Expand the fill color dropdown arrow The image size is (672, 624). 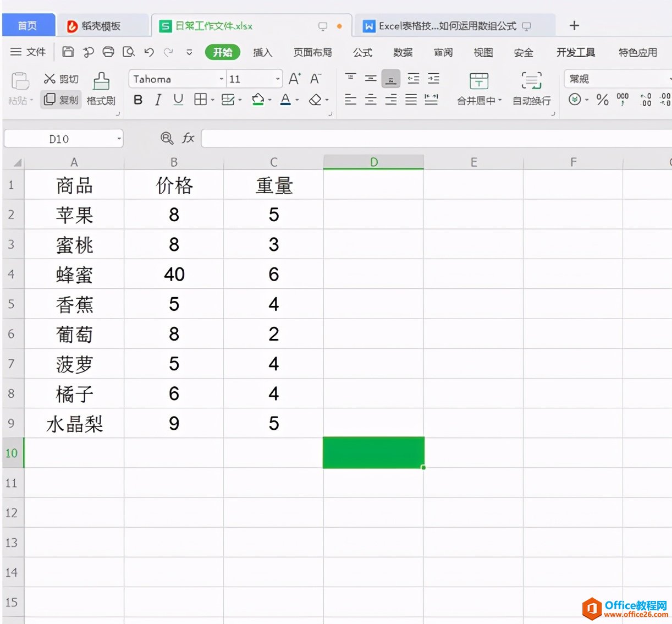[270, 100]
